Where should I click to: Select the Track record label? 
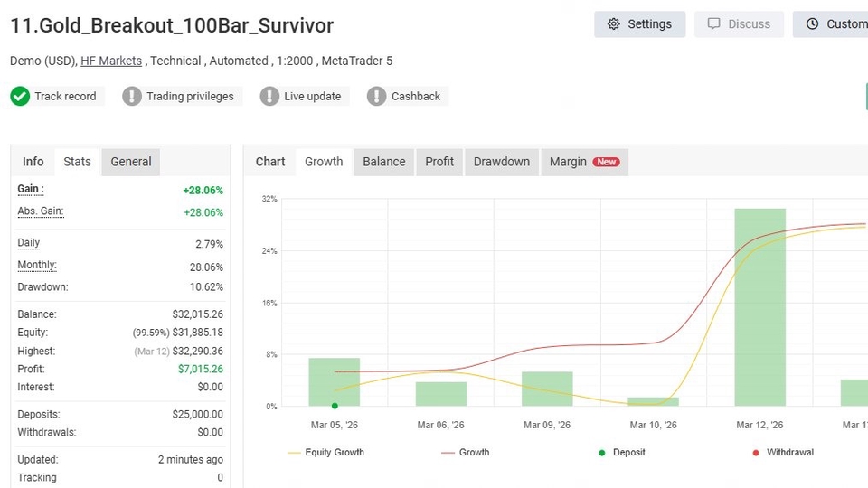point(65,97)
